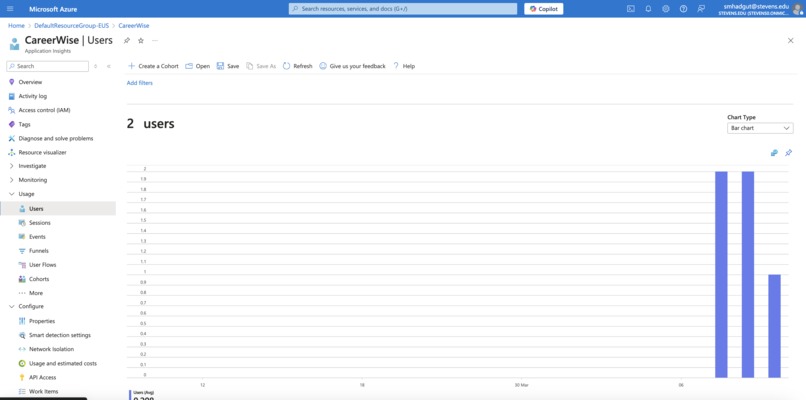Open CareerWise breadcrumb link
Viewport: 806px width, 400px height.
pos(134,25)
